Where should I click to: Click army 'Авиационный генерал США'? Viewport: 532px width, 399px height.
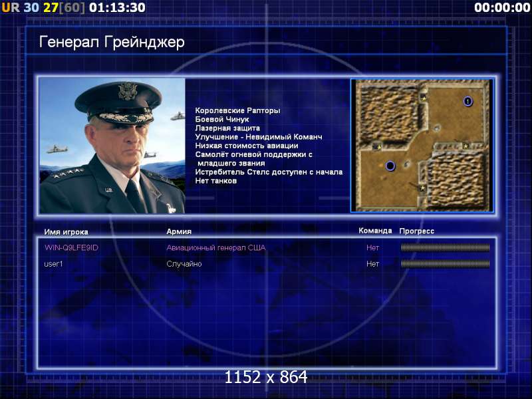point(215,247)
